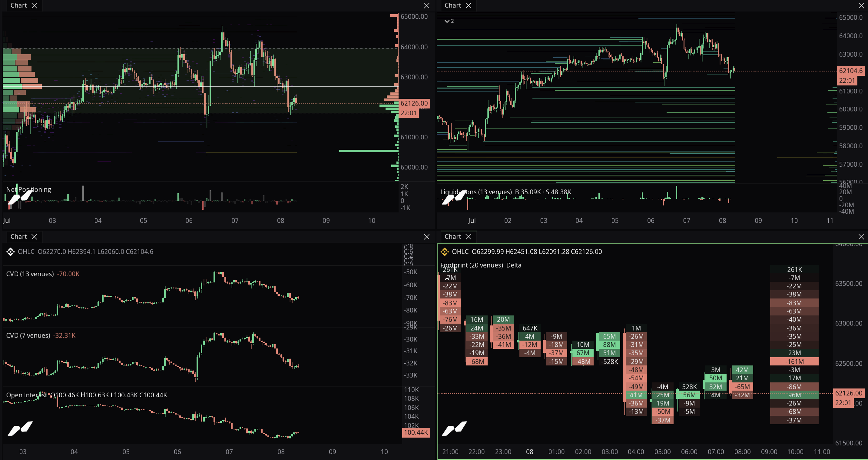Click the 58000.0 level on top-right price axis
868x460 pixels.
tap(850, 146)
